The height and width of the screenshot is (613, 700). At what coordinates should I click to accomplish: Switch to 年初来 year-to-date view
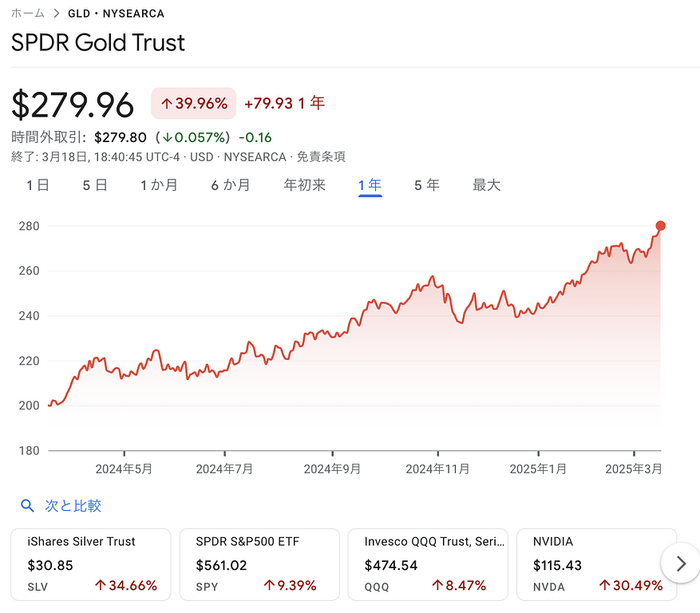coord(305,185)
